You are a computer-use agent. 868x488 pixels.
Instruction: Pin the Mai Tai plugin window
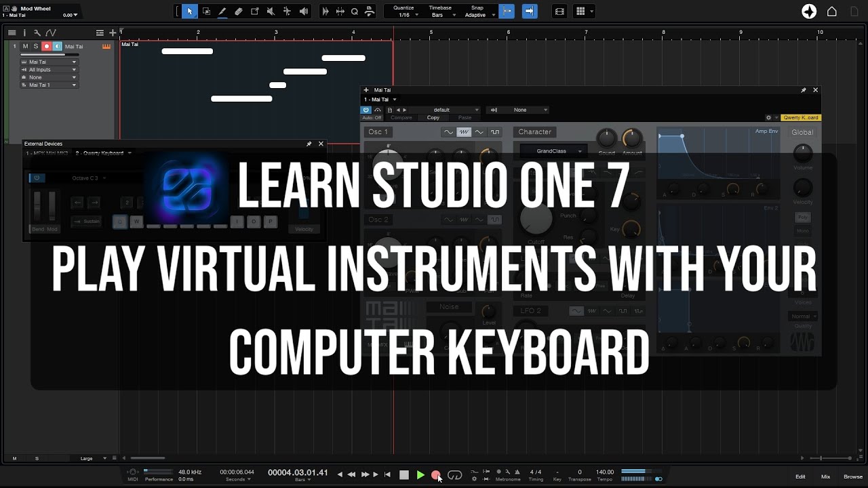pos(804,90)
